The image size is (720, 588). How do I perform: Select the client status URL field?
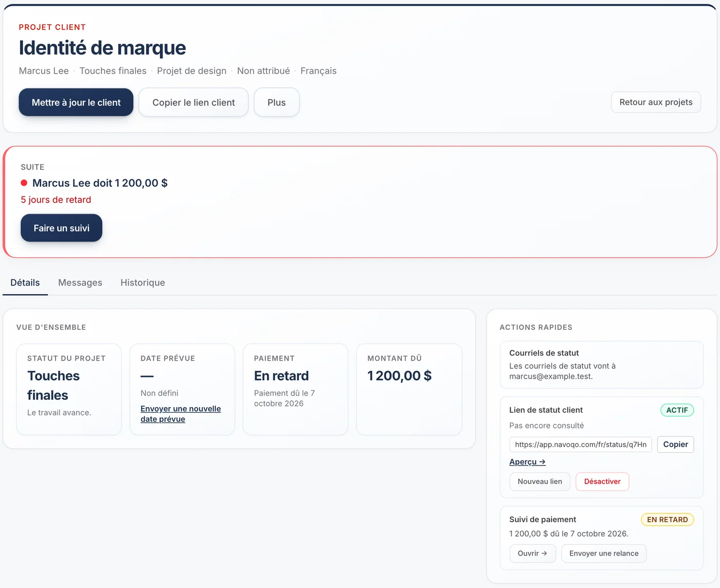coord(581,444)
